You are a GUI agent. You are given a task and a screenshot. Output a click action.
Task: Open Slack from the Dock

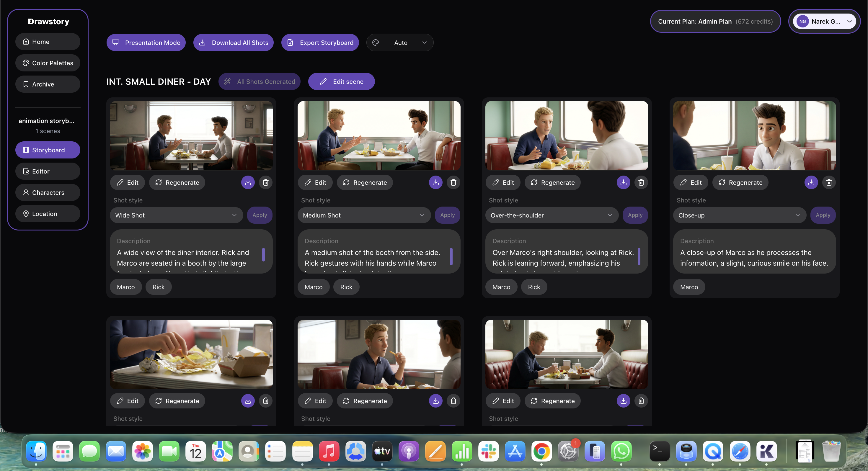489,452
